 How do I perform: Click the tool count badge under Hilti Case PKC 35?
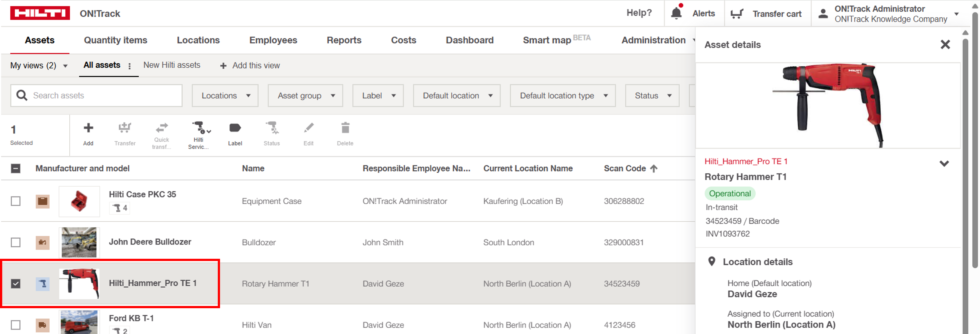click(120, 208)
